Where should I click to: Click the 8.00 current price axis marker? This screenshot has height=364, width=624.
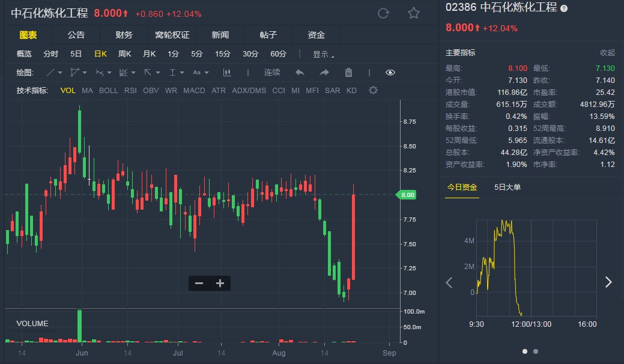coord(407,195)
